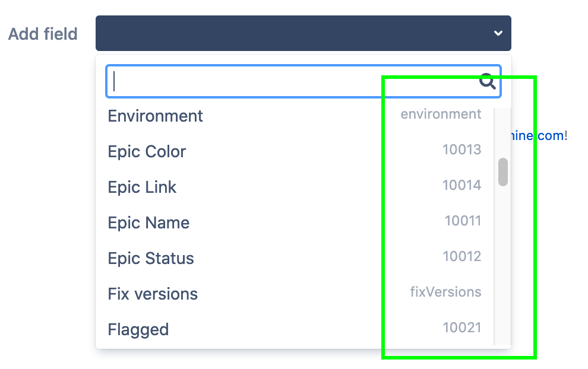Viewport: 588px width, 369px height.
Task: Select the Fix versions field option
Action: pyautogui.click(x=153, y=294)
